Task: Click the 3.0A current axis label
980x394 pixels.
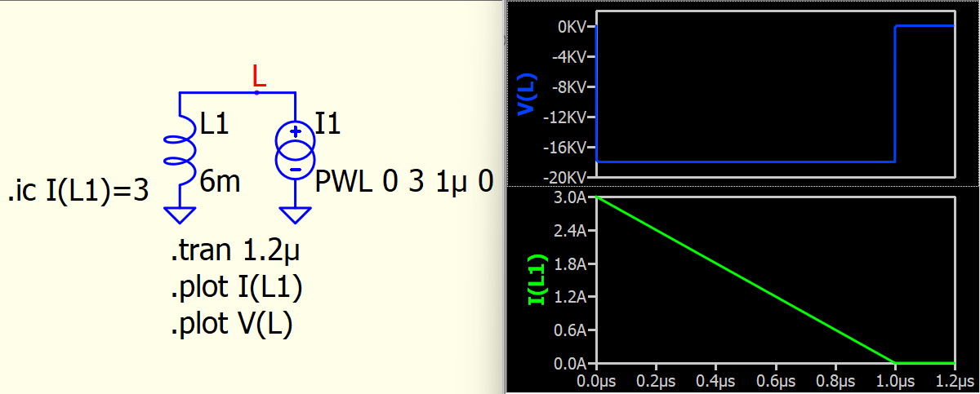Action: point(571,197)
